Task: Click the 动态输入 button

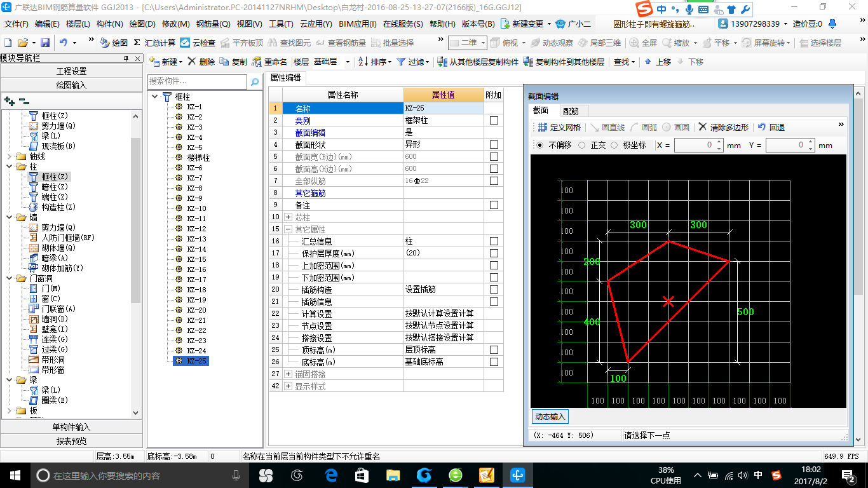Action: 550,417
